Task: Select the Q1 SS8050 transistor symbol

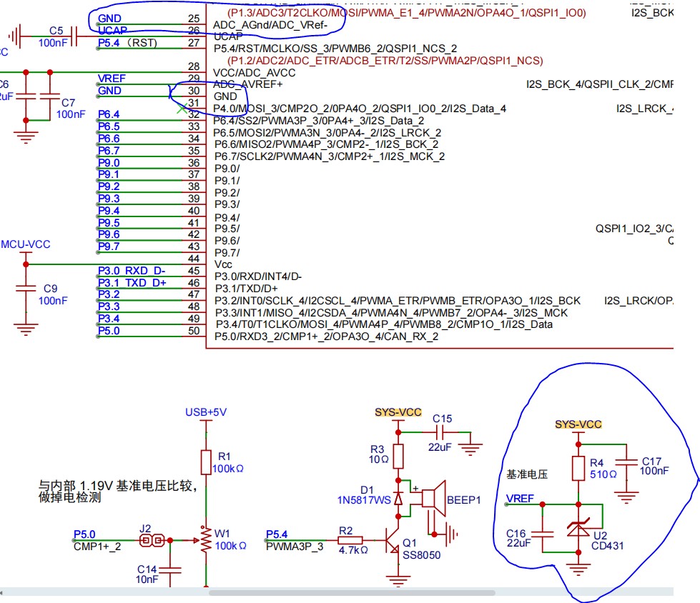Action: pos(393,540)
